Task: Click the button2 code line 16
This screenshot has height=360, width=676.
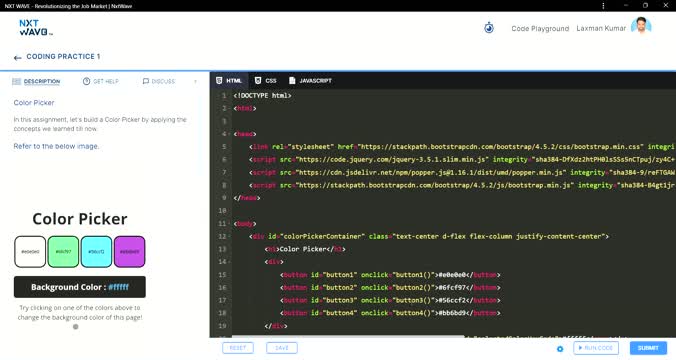Action: coord(390,288)
